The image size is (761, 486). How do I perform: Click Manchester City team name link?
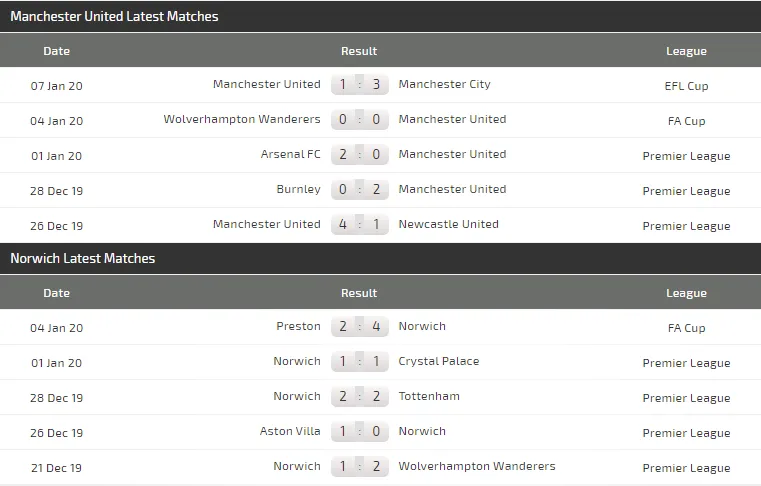[x=444, y=84]
